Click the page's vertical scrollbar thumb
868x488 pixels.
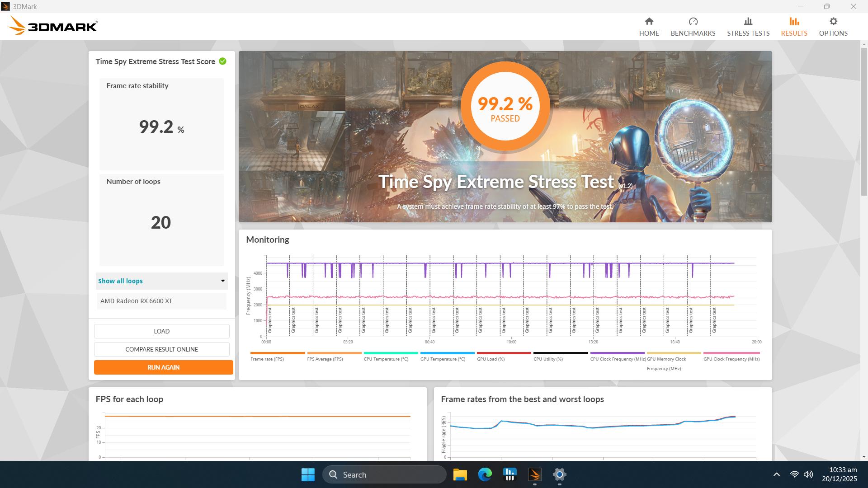click(x=864, y=121)
